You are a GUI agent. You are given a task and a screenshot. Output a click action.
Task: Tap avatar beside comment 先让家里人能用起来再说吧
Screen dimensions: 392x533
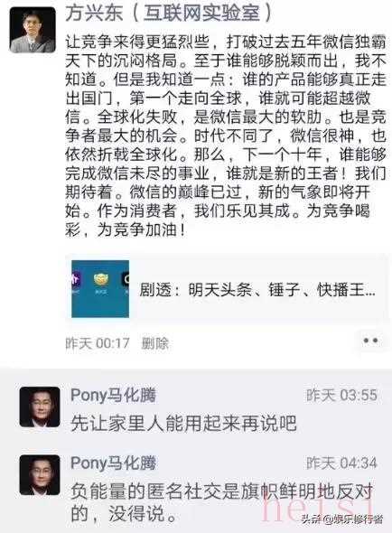[40, 407]
